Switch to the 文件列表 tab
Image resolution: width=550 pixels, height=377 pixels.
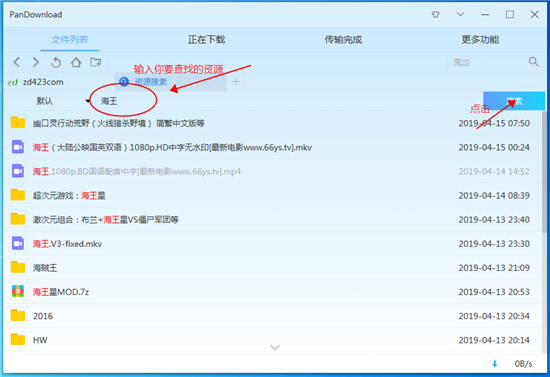tap(69, 40)
